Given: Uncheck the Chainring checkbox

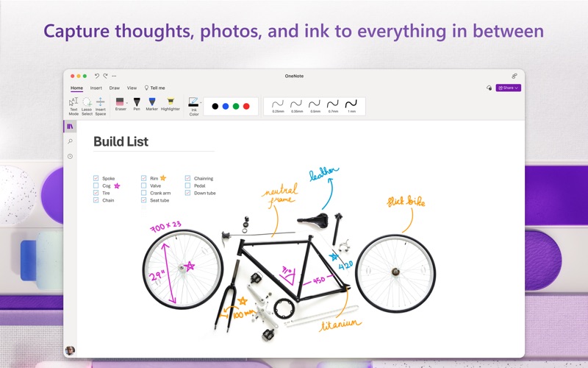Looking at the screenshot, I should tap(188, 178).
